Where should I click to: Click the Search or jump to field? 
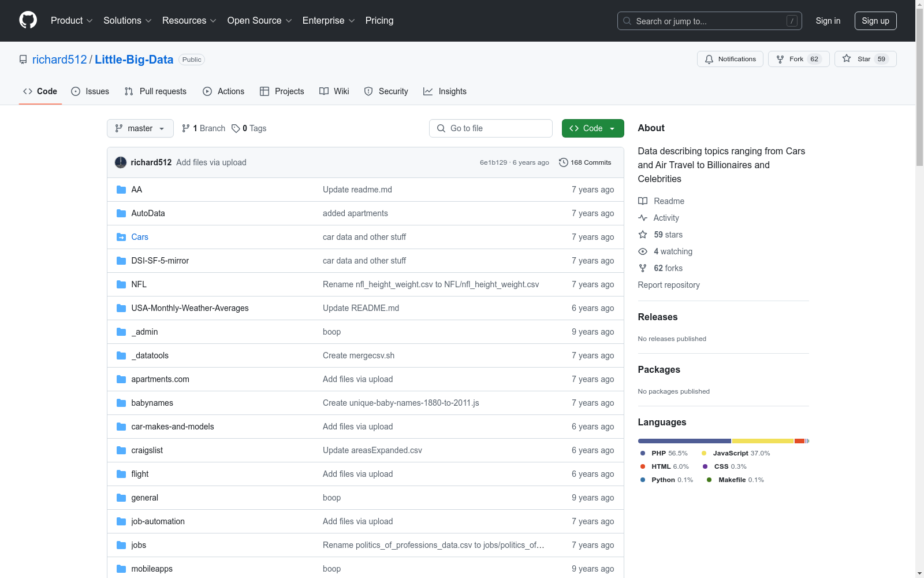pyautogui.click(x=710, y=21)
